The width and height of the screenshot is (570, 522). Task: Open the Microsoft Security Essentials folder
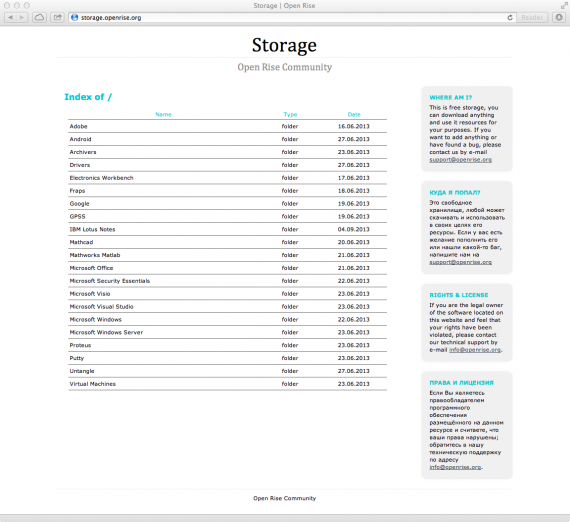coord(109,281)
